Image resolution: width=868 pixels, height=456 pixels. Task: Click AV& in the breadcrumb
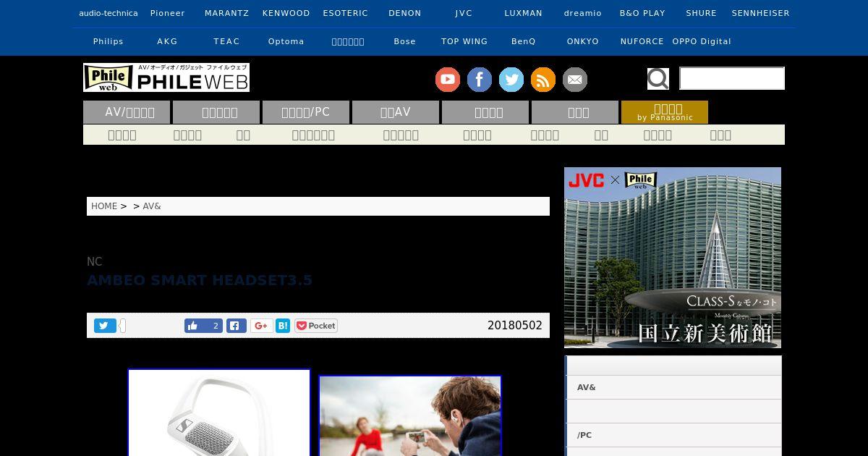152,206
